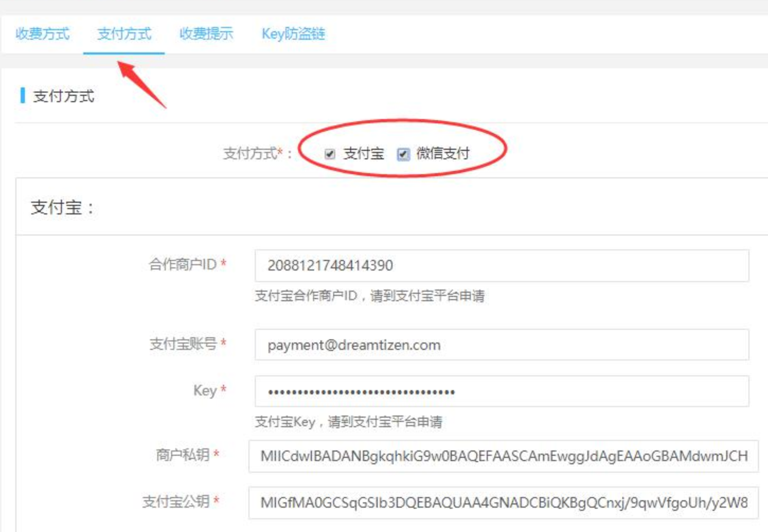Click the 合作商户ID field label
768x532 pixels.
point(183,264)
